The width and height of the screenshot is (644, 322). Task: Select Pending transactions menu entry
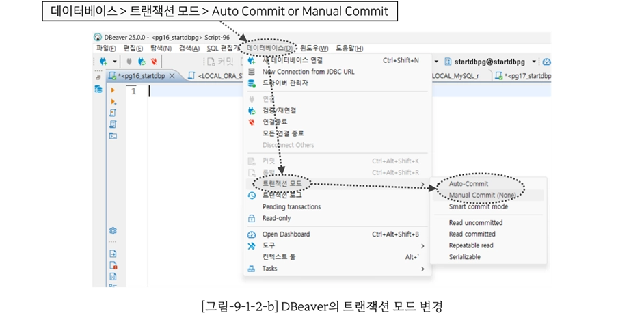[337, 206]
